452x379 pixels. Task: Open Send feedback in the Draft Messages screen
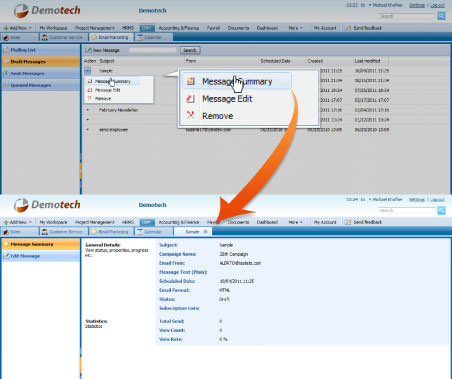(x=364, y=28)
